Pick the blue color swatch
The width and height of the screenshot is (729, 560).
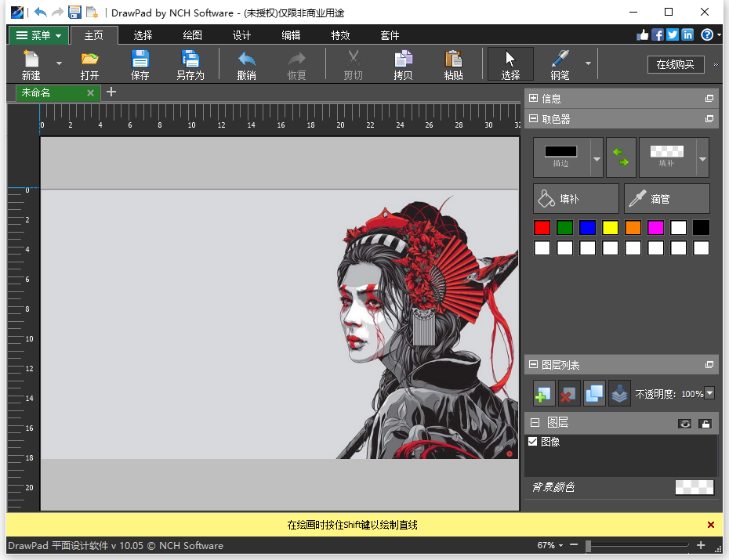click(x=587, y=228)
